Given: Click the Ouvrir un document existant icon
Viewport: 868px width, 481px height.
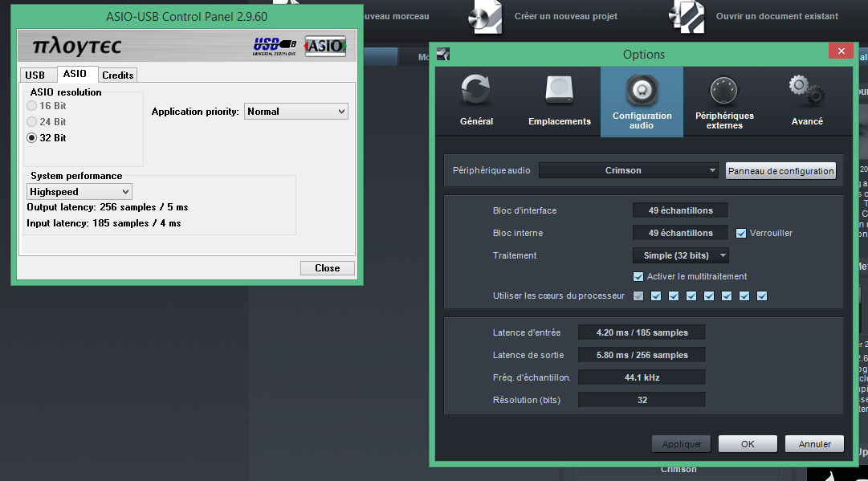Looking at the screenshot, I should (x=687, y=17).
